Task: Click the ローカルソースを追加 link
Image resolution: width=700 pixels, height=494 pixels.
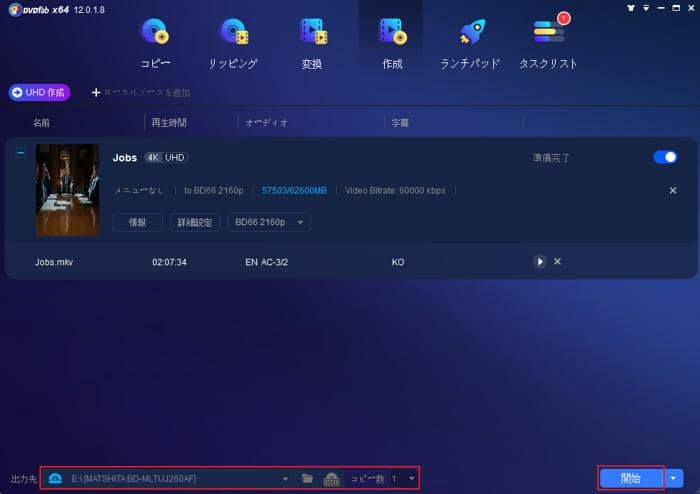Action: coord(147,92)
